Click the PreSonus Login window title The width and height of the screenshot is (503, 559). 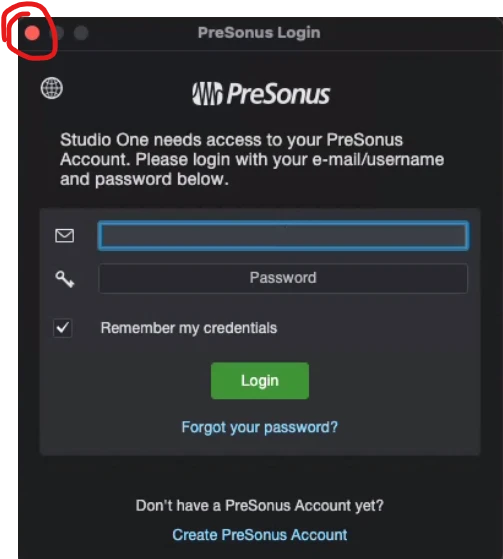[x=259, y=33]
